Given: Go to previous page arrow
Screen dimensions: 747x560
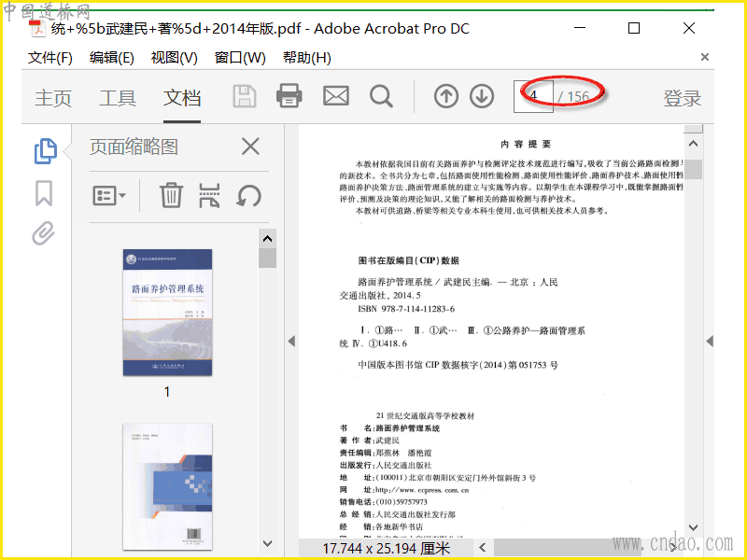Looking at the screenshot, I should pos(446,96).
